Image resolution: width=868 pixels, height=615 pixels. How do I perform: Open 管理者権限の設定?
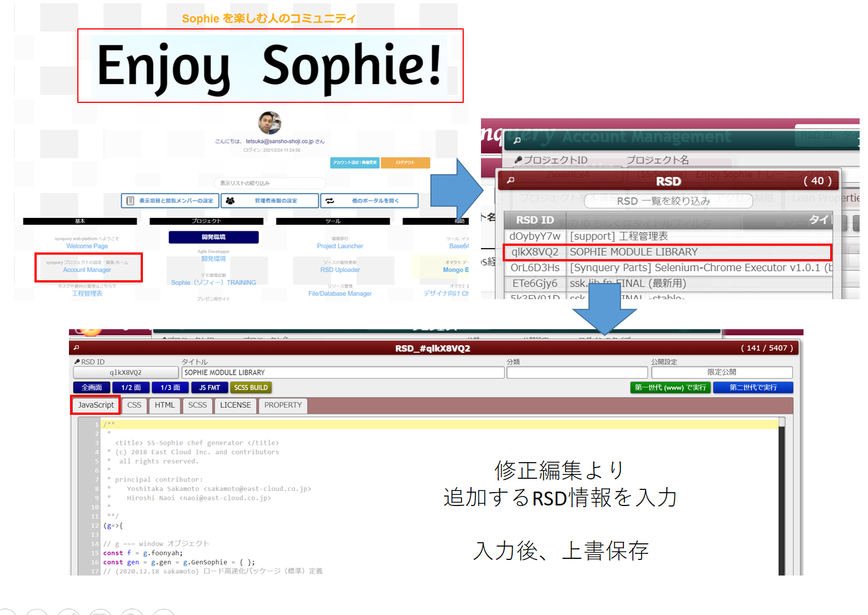[x=270, y=201]
